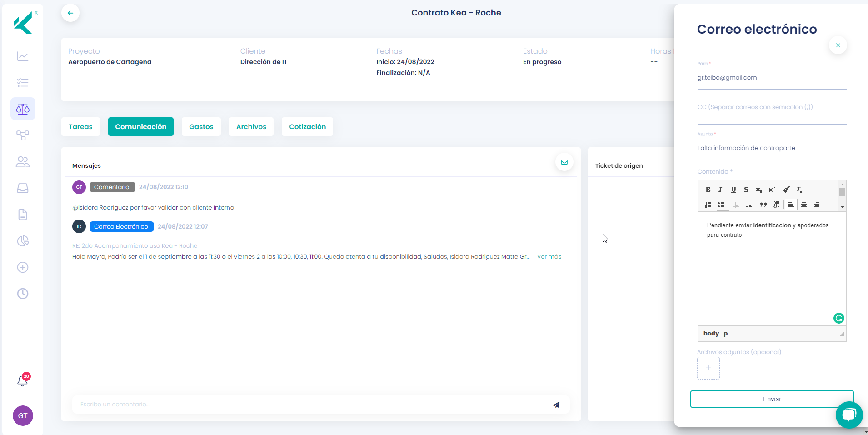Toggle strikethrough formatting

pos(747,190)
